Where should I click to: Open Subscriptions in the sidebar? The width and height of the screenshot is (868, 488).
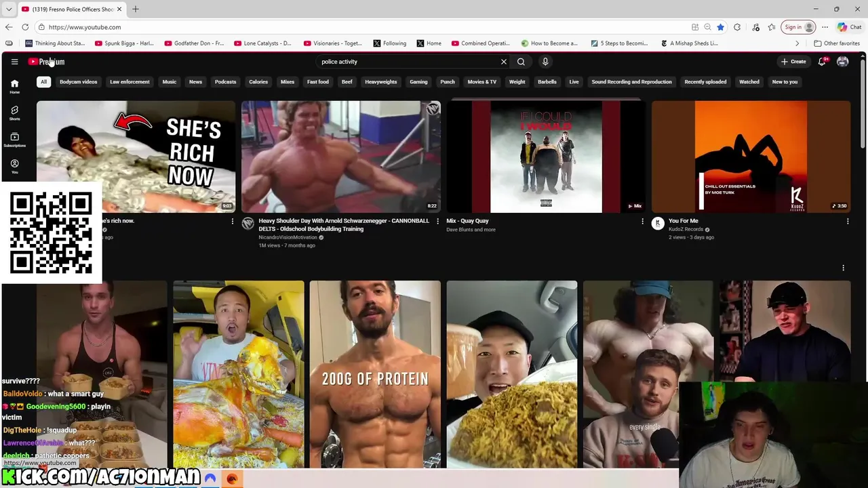14,140
